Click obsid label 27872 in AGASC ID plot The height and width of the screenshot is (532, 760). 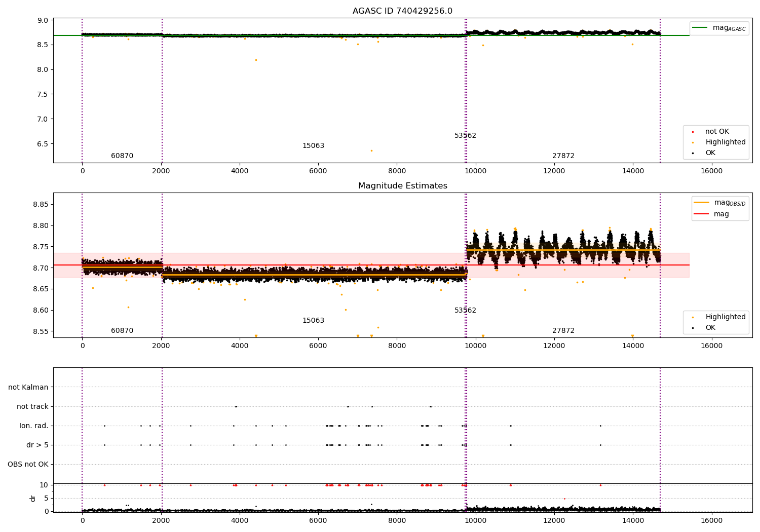563,156
